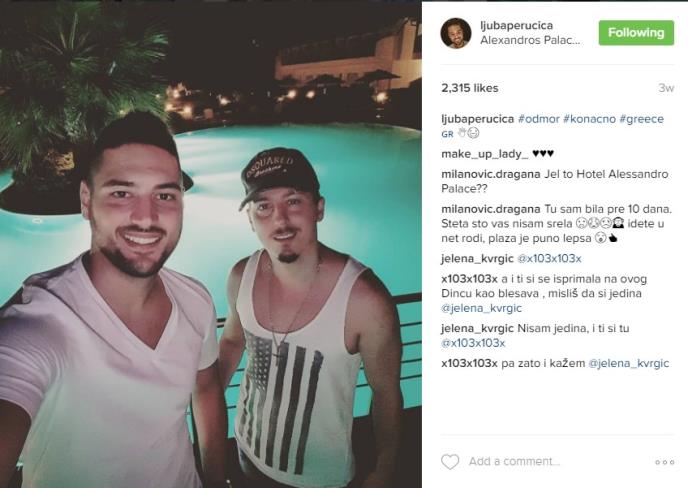Open the ljubaperucica username in the header

(x=516, y=25)
